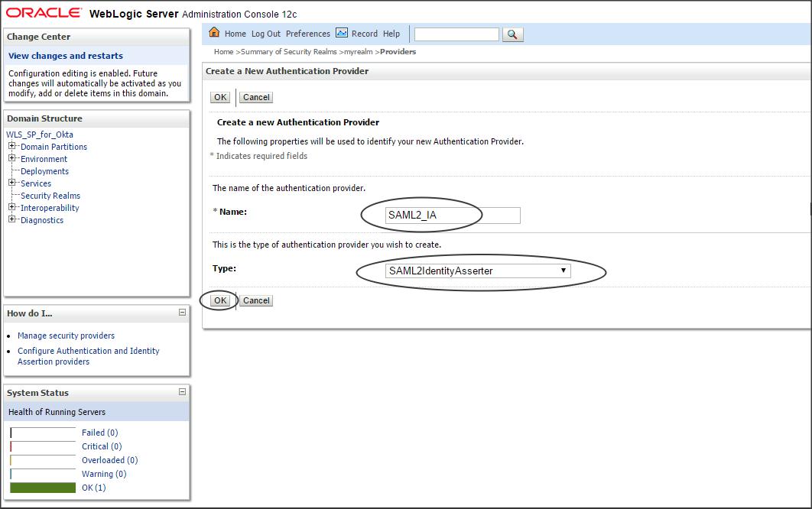
Task: Click the magnifier search button
Action: 513,34
